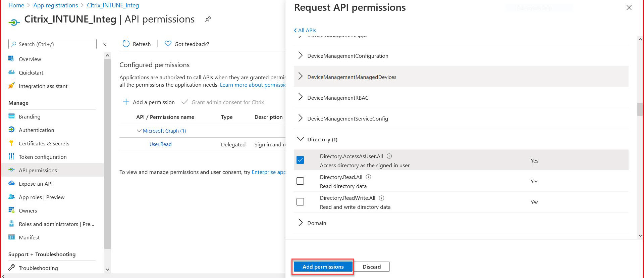The width and height of the screenshot is (644, 278).
Task: Click Grant admin consent for Citrix
Action: click(223, 102)
